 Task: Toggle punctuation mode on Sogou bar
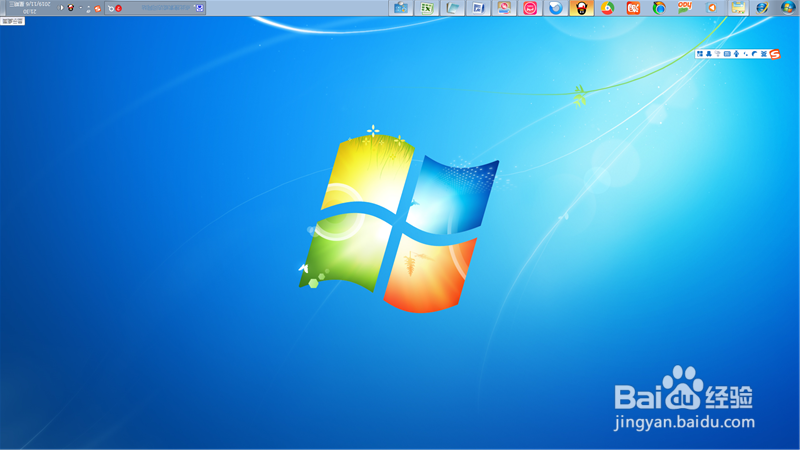coord(745,54)
